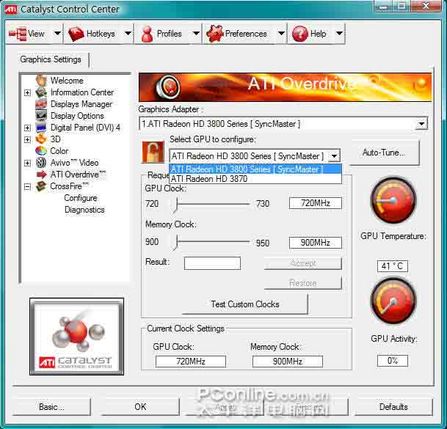The width and height of the screenshot is (447, 429).
Task: Open CrossFire Diagnostics item
Action: (x=84, y=210)
